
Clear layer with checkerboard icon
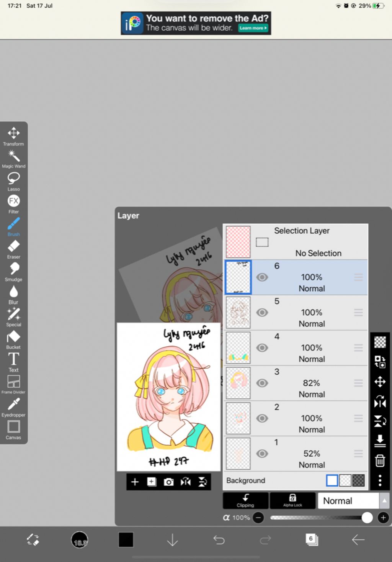pos(380,342)
